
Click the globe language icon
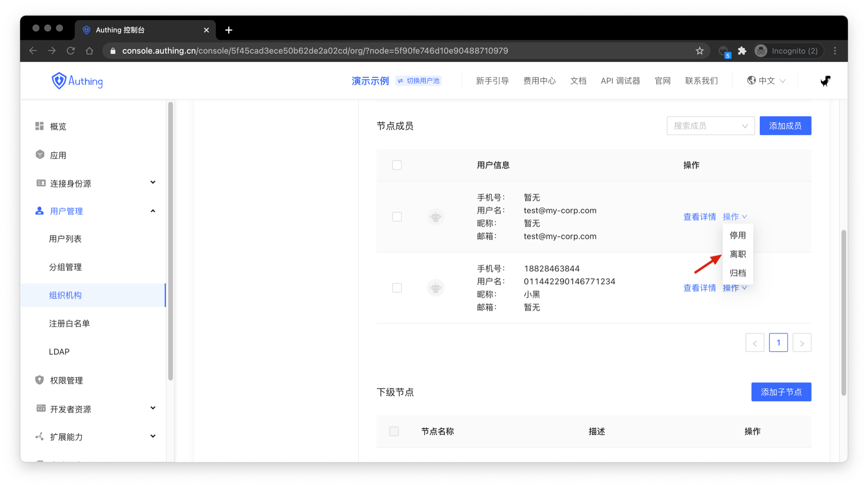coord(751,80)
